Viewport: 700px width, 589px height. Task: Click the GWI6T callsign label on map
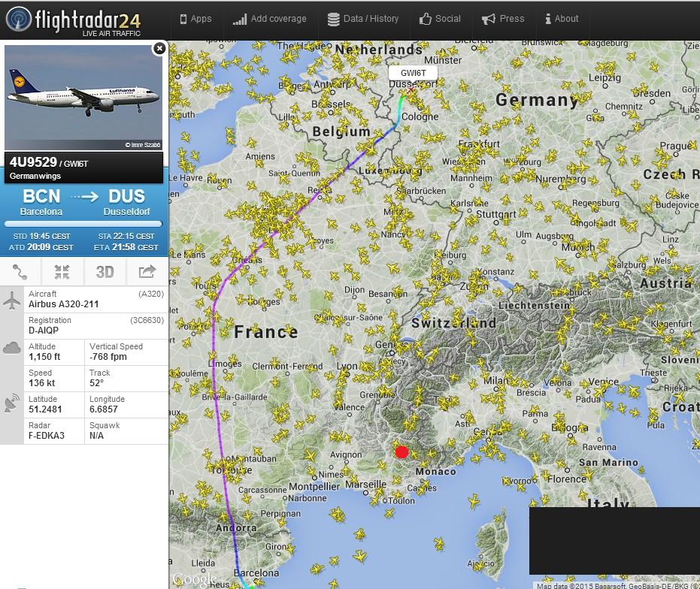tap(413, 73)
